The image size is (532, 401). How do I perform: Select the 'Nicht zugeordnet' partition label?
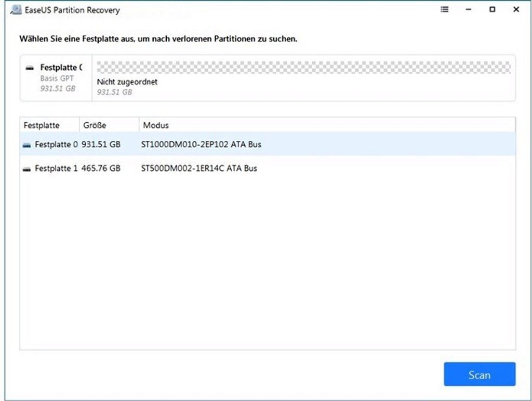tap(127, 82)
